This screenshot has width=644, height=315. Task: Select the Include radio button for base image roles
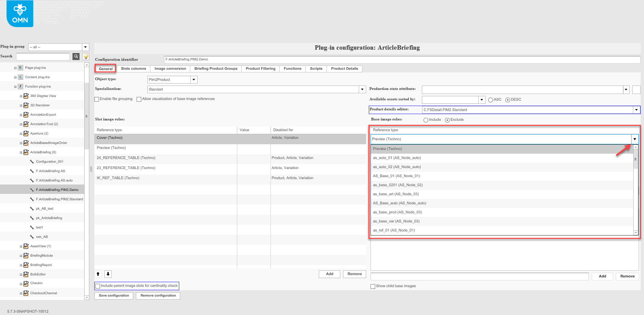pyautogui.click(x=426, y=120)
